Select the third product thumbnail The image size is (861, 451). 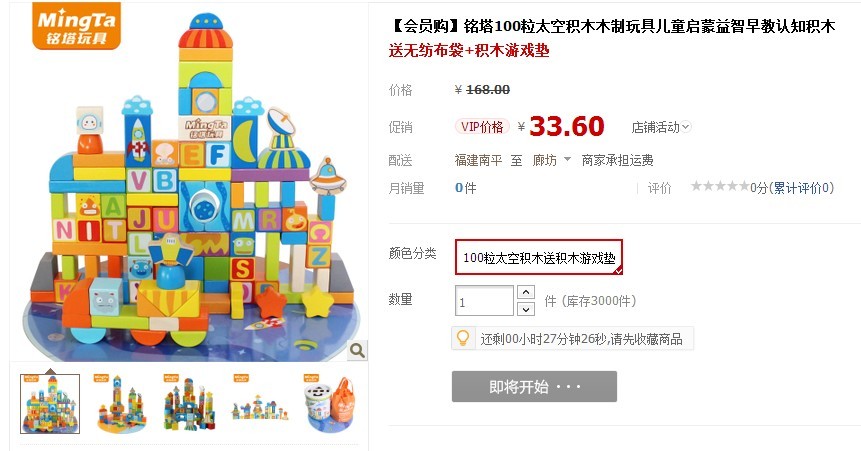(x=190, y=404)
